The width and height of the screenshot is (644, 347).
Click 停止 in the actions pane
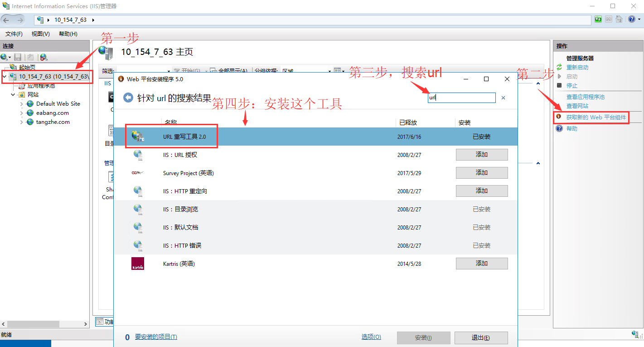[572, 85]
